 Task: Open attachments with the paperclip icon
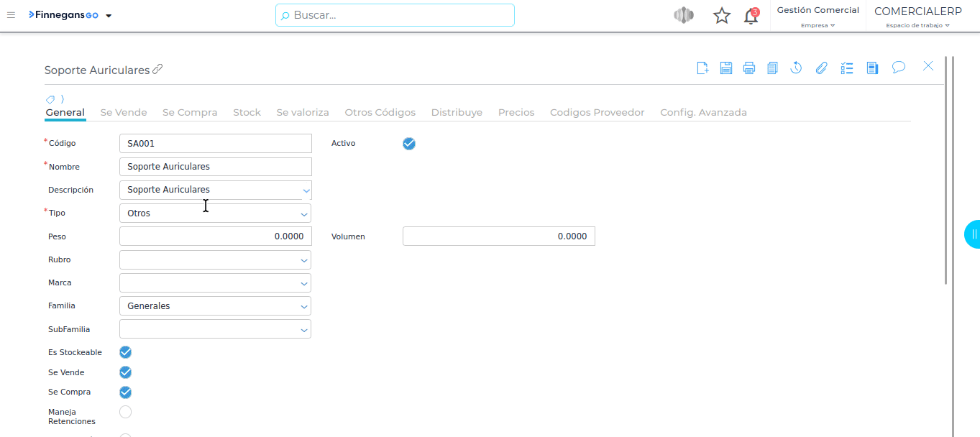click(x=821, y=68)
